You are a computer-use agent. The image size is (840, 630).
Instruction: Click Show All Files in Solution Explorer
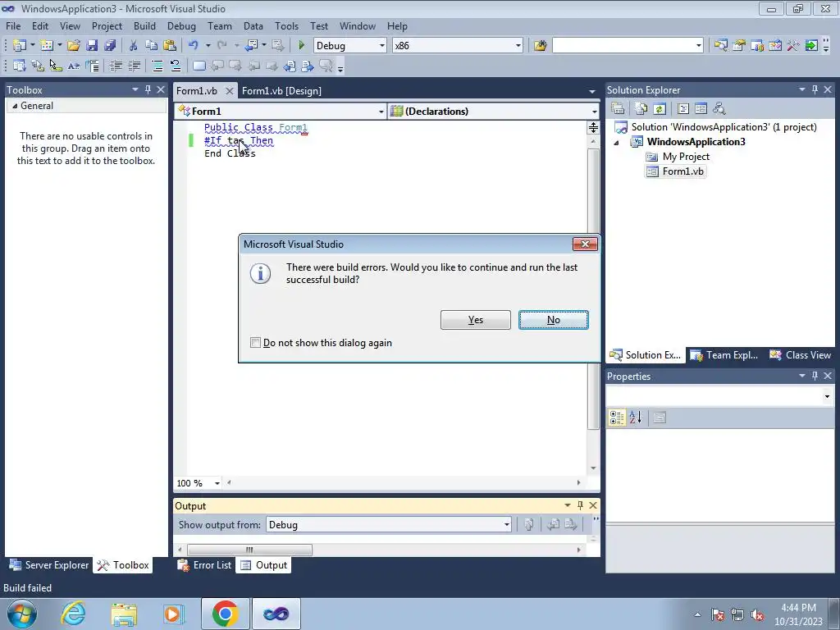point(641,109)
